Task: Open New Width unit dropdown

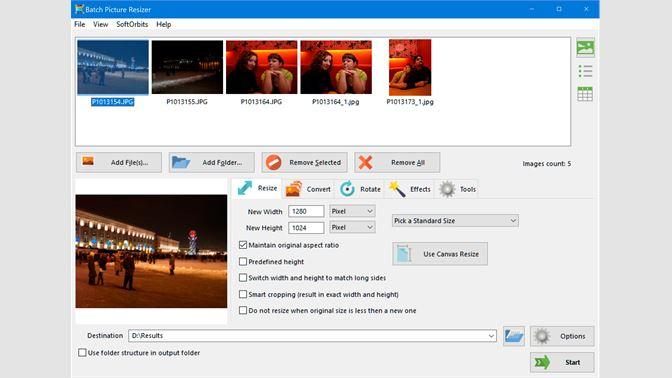Action: click(352, 211)
